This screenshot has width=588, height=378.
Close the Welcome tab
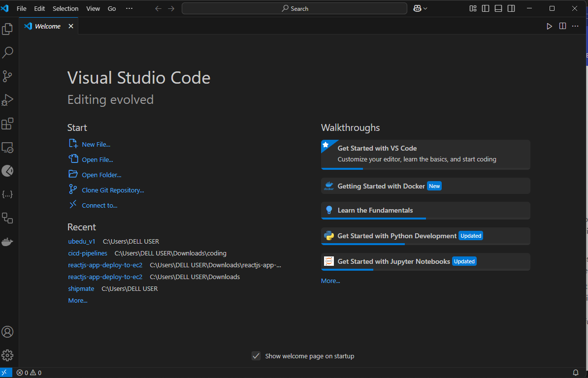point(71,26)
